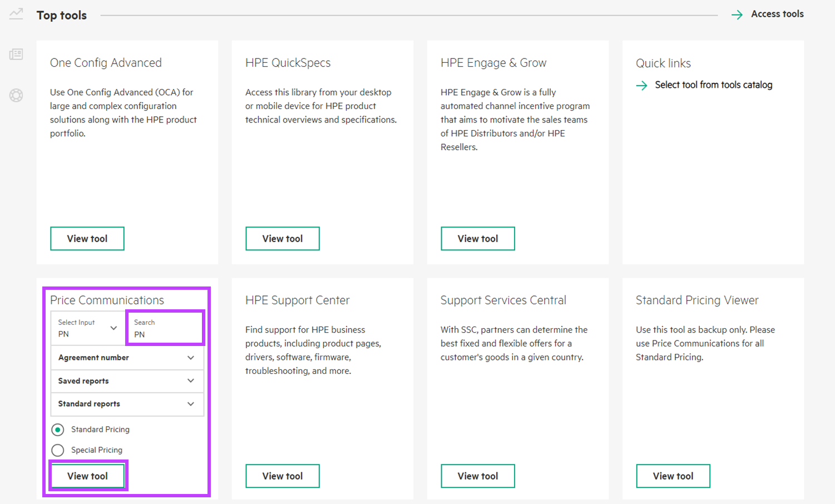Expand the Saved reports dropdown
Image resolution: width=835 pixels, height=504 pixels.
127,381
